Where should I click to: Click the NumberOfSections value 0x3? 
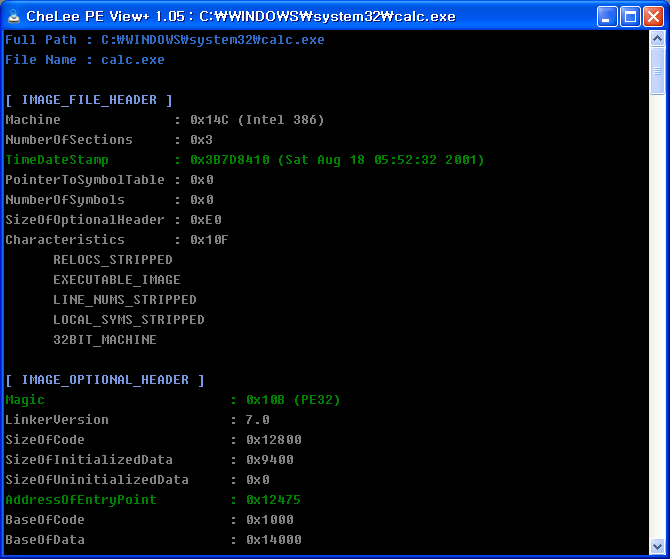click(201, 140)
